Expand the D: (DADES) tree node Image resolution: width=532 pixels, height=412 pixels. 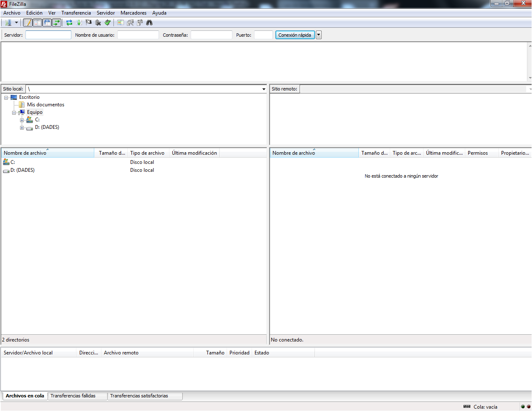tap(22, 128)
